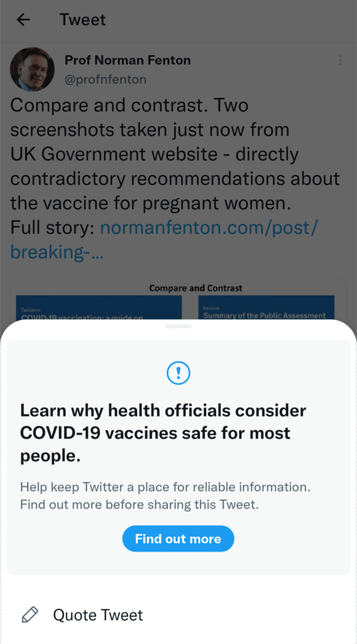Click the bottom sheet grab handle
Screen dimensions: 357x644
tap(178, 326)
